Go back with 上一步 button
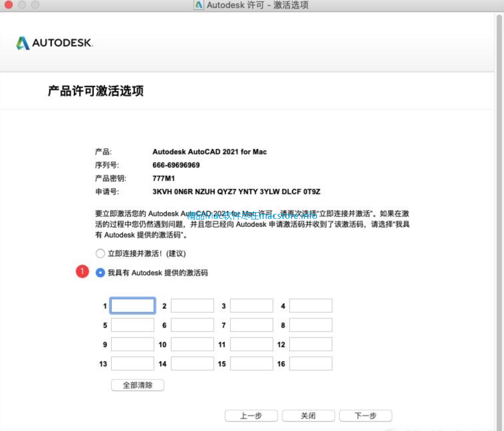The height and width of the screenshot is (431, 504). 251,416
